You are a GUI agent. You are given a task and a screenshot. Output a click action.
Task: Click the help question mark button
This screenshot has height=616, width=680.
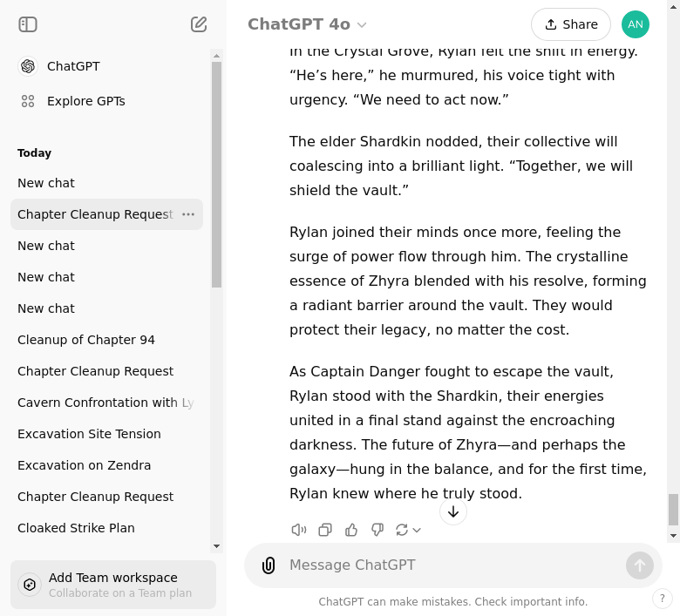663,599
